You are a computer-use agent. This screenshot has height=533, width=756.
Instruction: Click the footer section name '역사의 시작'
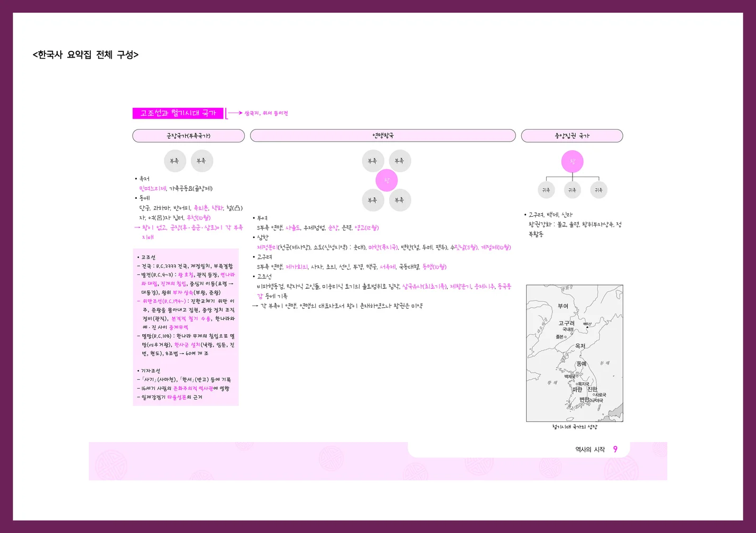coord(590,449)
